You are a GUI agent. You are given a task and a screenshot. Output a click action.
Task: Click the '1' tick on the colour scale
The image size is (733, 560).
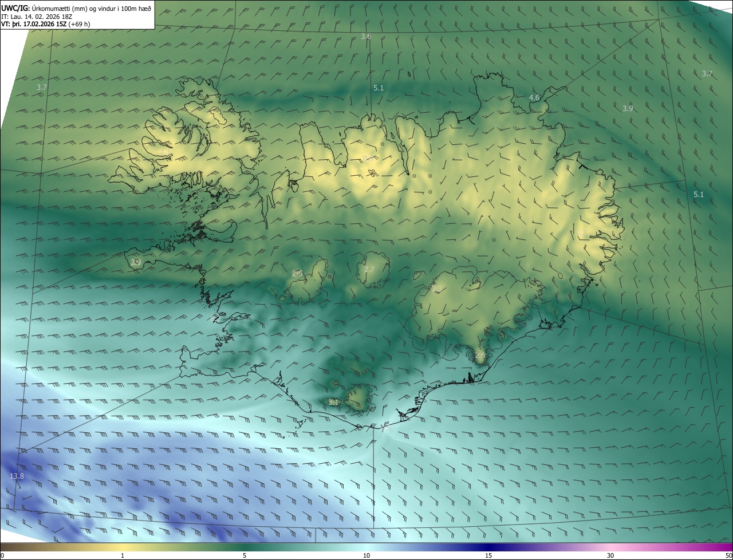(123, 555)
